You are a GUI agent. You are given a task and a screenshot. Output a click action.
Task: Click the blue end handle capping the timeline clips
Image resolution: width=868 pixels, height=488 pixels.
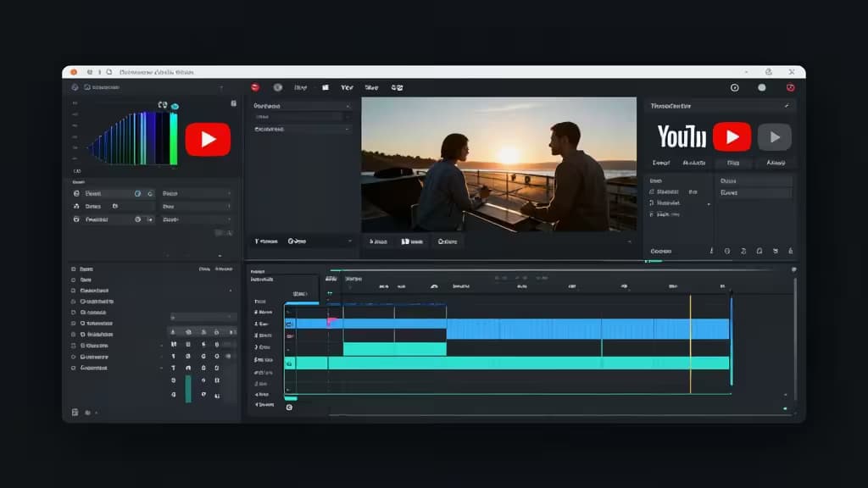click(x=732, y=341)
